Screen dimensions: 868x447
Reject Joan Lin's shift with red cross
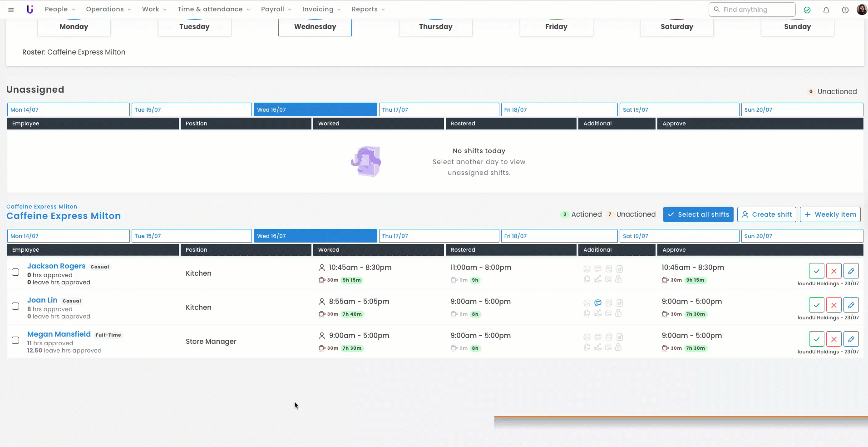tap(833, 305)
